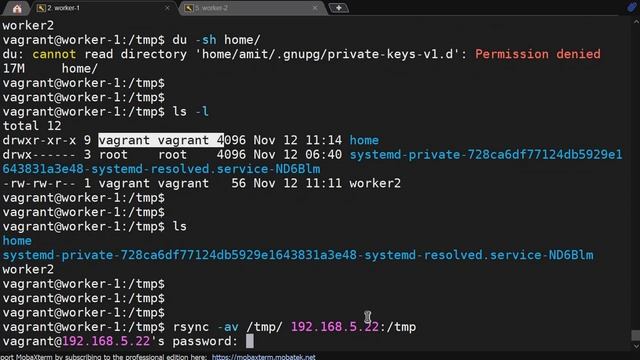Click '-rw-rw-r--' permissions of worker2 file
The height and width of the screenshot is (360, 640).
(x=39, y=183)
